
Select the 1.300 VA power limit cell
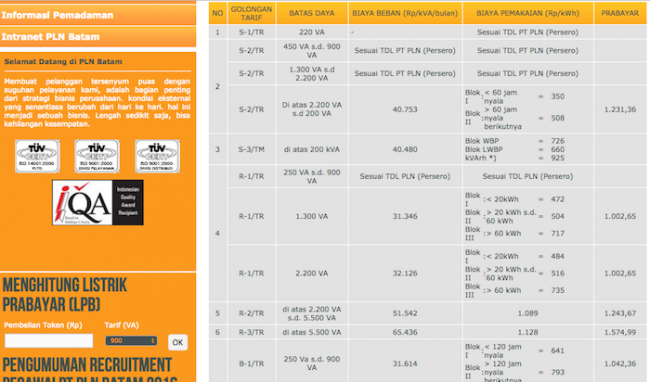[312, 216]
